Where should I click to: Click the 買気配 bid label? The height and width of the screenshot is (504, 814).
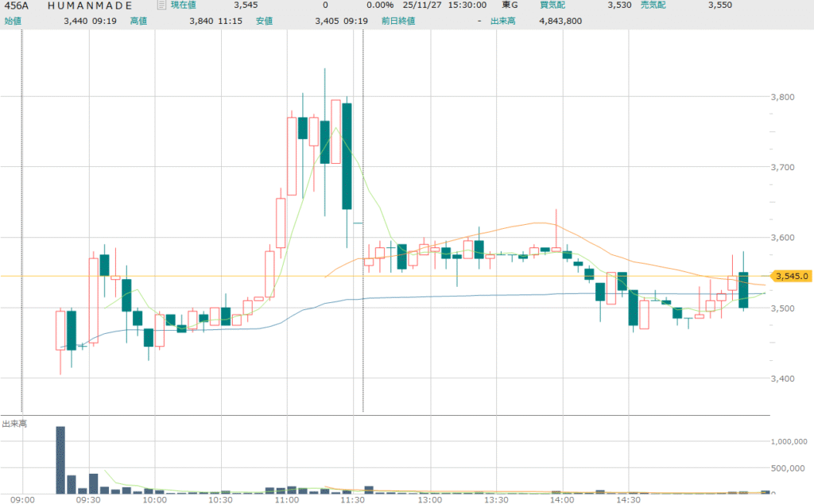552,6
